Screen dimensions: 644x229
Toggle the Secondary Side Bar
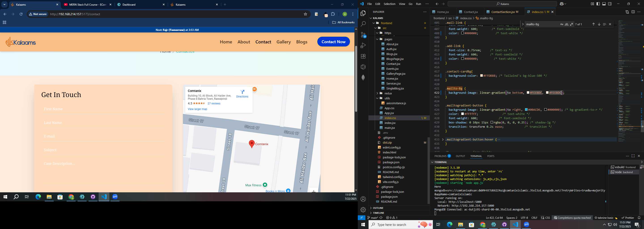pos(610,4)
